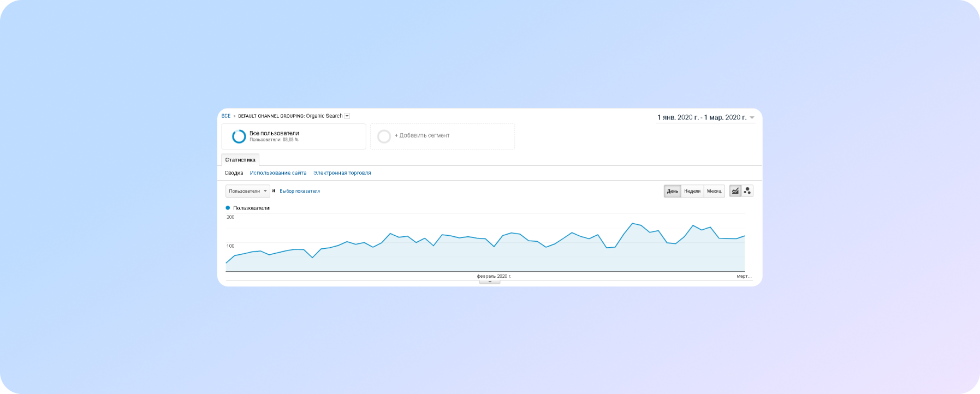
Task: Click the empty circle beside 'Добавить сегмент'
Action: click(x=384, y=136)
